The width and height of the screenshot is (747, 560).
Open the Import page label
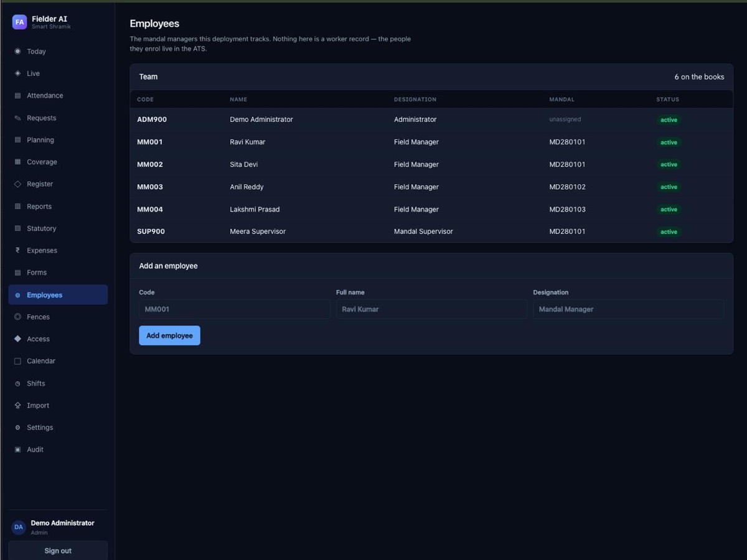(38, 406)
